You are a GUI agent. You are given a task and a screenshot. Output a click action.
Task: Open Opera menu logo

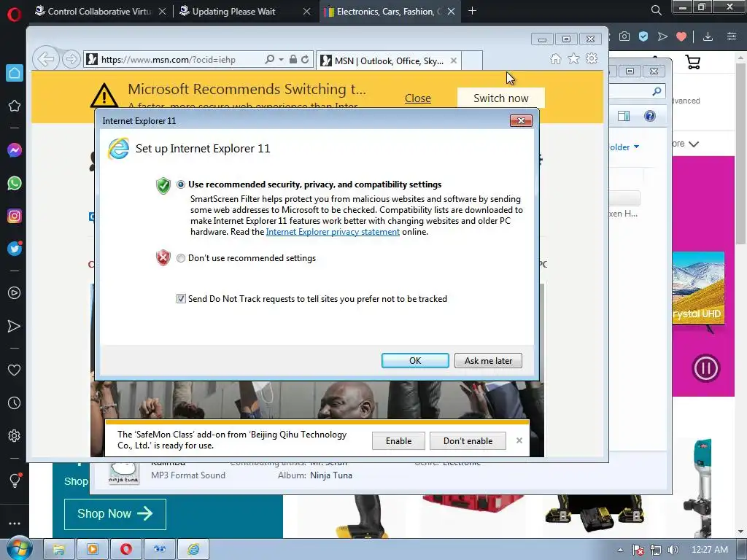click(15, 14)
